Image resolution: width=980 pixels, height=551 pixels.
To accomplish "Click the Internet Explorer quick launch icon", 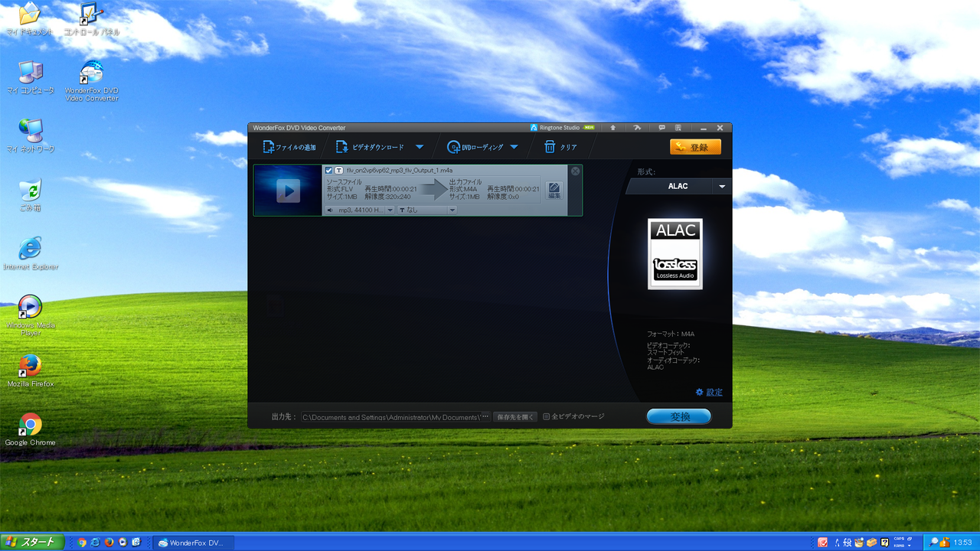I will click(95, 542).
